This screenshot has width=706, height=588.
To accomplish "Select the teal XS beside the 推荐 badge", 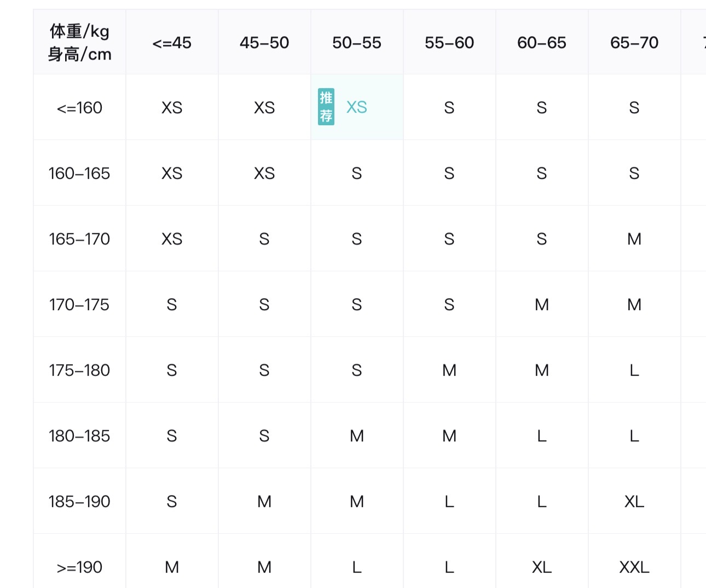I will [357, 107].
